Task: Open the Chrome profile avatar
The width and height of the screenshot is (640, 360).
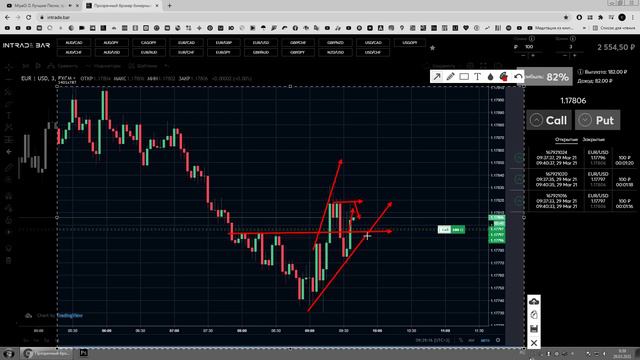Action: click(622, 17)
